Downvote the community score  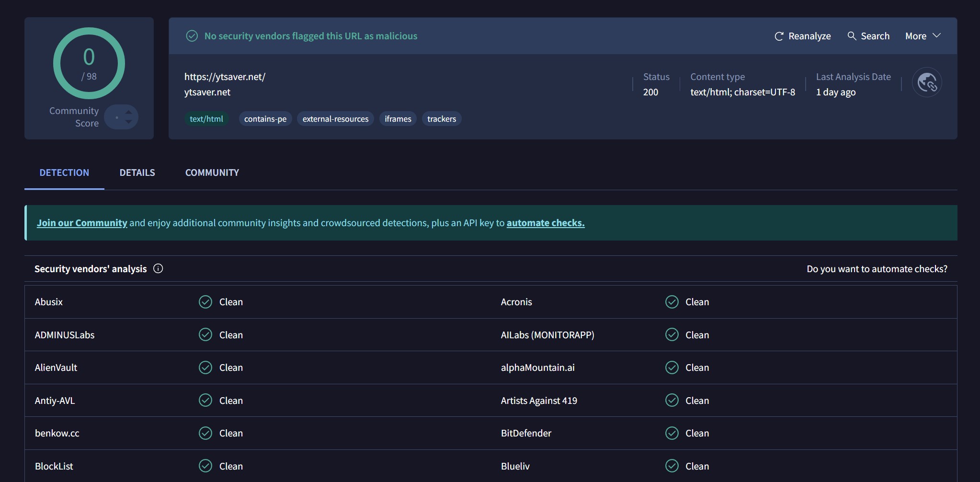pyautogui.click(x=128, y=122)
